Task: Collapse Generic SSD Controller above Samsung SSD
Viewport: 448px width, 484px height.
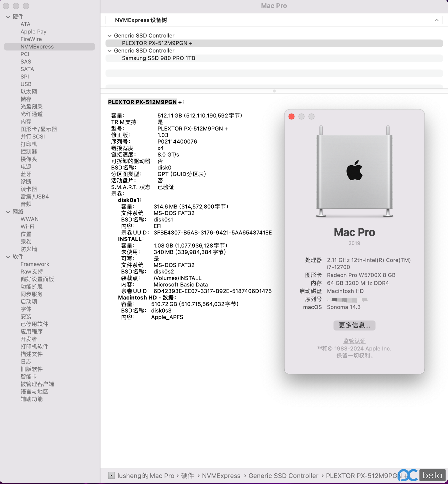Action: click(109, 51)
